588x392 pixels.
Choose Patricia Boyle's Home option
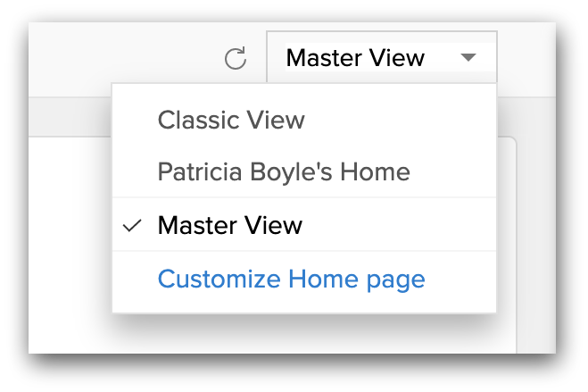point(284,171)
